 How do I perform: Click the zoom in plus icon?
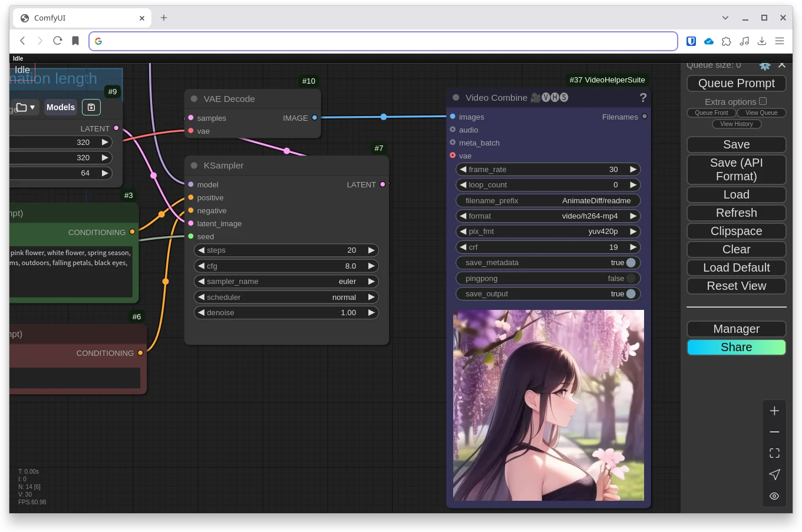(x=774, y=411)
